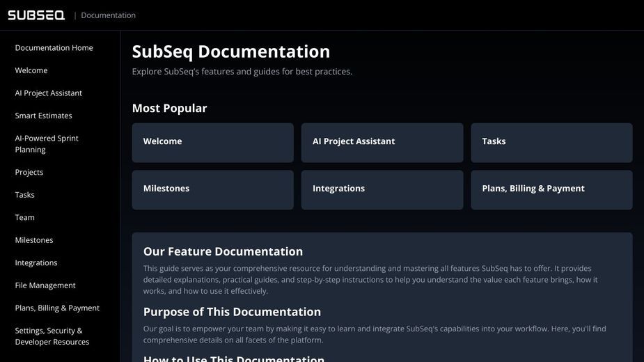The image size is (644, 362).
Task: Click the Purpose of This Documentation heading
Action: pyautogui.click(x=232, y=312)
